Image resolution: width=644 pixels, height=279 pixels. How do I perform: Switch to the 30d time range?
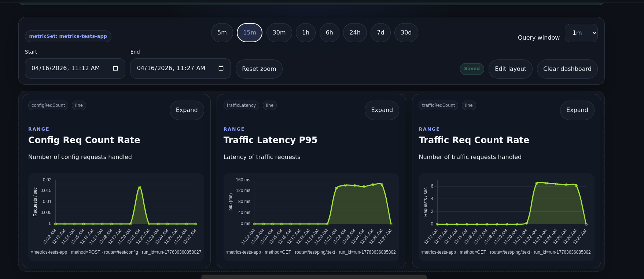406,33
